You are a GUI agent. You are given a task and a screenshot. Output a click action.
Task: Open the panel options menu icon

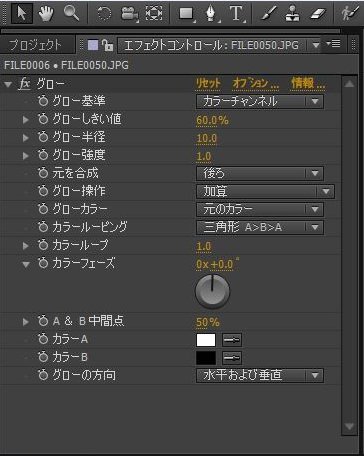point(333,44)
